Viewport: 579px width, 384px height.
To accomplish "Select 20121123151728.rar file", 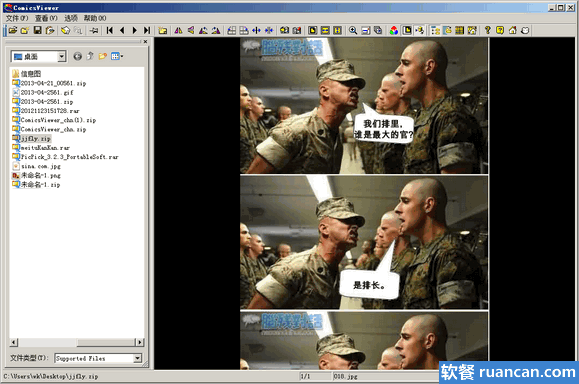I will pos(46,111).
